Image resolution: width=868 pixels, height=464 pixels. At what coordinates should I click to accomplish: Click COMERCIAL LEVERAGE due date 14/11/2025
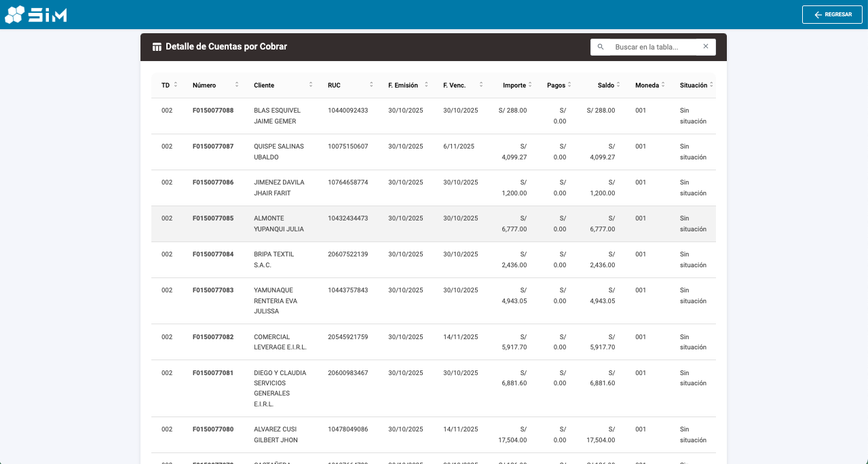[461, 337]
